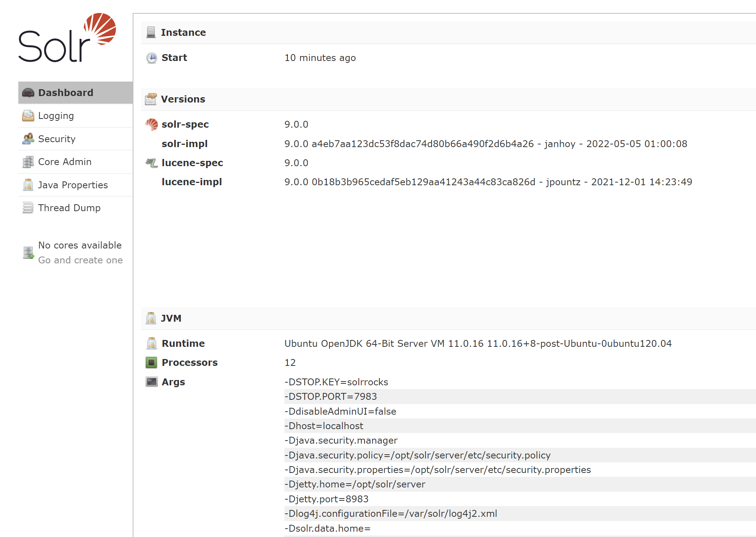The height and width of the screenshot is (537, 756).
Task: Click the -DdisableAdminUI=false argument
Action: click(340, 411)
